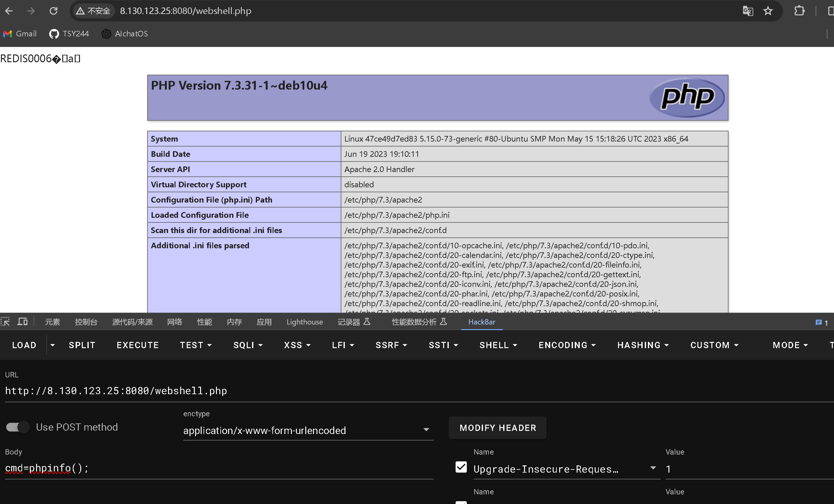
Task: Expand the header name dropdown arrow
Action: 653,468
